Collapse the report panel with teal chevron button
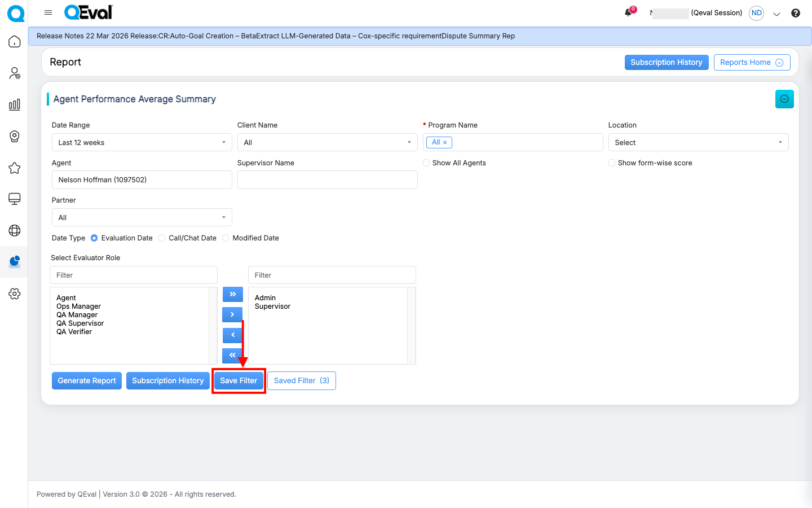Image resolution: width=812 pixels, height=508 pixels. tap(784, 99)
